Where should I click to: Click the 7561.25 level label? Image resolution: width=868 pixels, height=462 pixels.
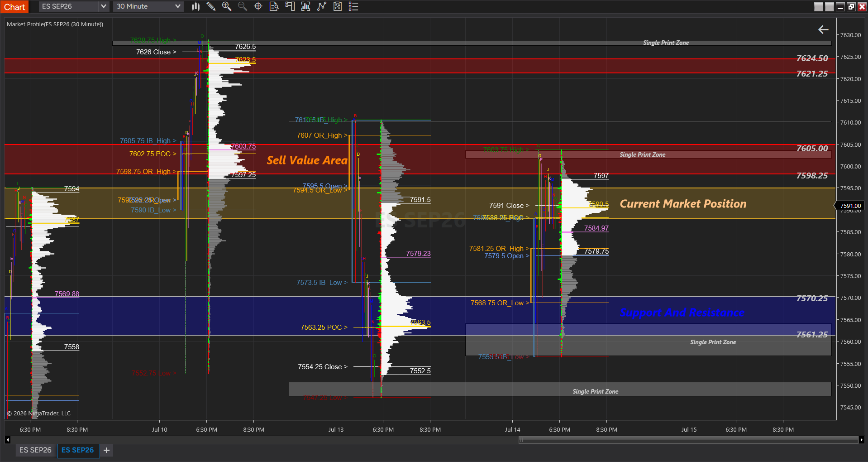click(x=812, y=335)
